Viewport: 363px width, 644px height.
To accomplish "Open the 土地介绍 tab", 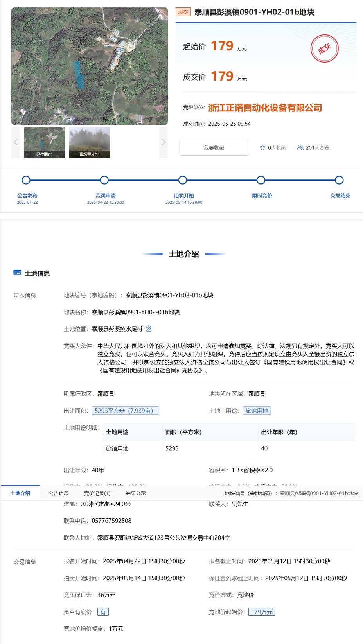I will 20,493.
